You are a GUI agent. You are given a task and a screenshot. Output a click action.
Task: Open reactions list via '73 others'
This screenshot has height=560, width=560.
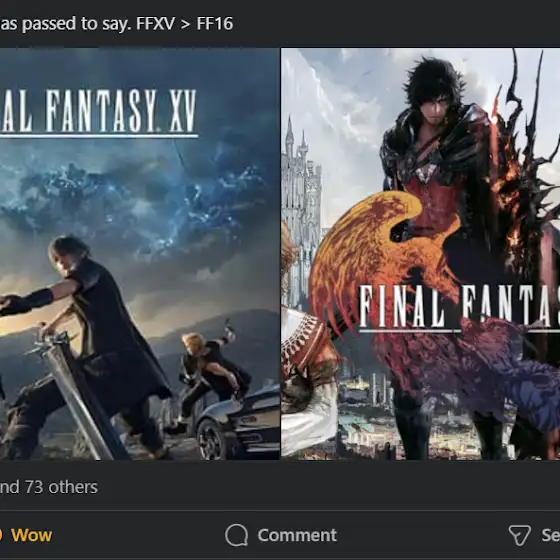[x=61, y=487]
